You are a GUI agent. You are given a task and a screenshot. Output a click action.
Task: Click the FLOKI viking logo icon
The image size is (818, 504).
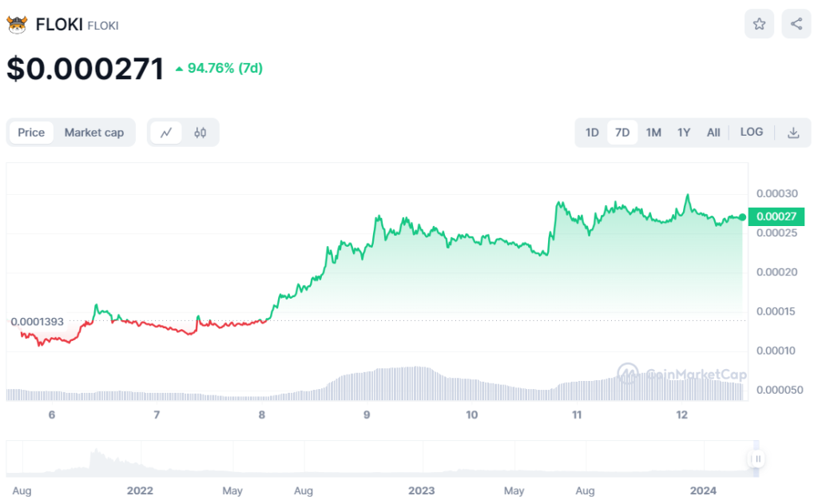[x=17, y=25]
